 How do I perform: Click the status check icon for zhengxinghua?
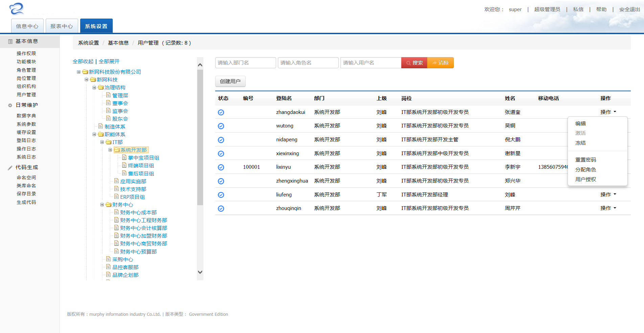point(221,181)
